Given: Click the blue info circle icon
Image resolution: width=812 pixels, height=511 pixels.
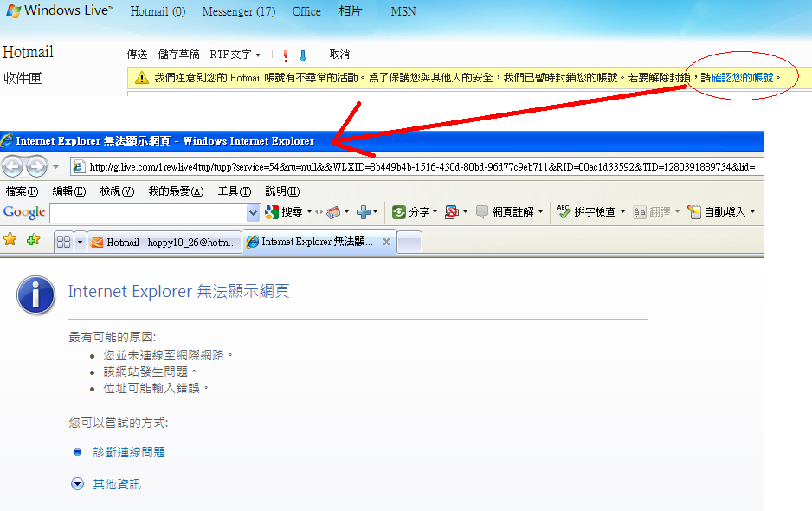Looking at the screenshot, I should (35, 294).
